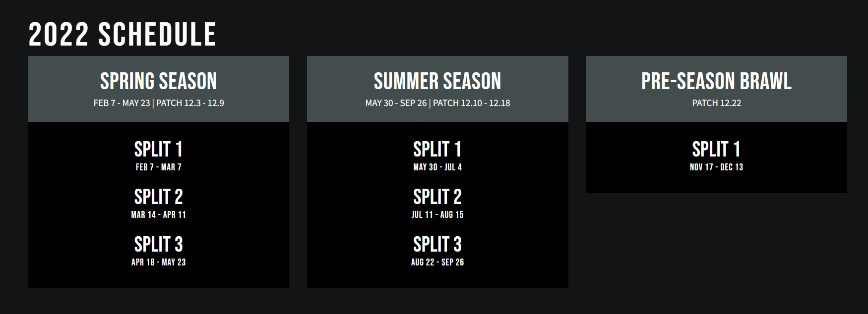
Task: Click the Feb 7 - May 23 patch 12.3 - 12.9 subtitle
Action: (159, 103)
